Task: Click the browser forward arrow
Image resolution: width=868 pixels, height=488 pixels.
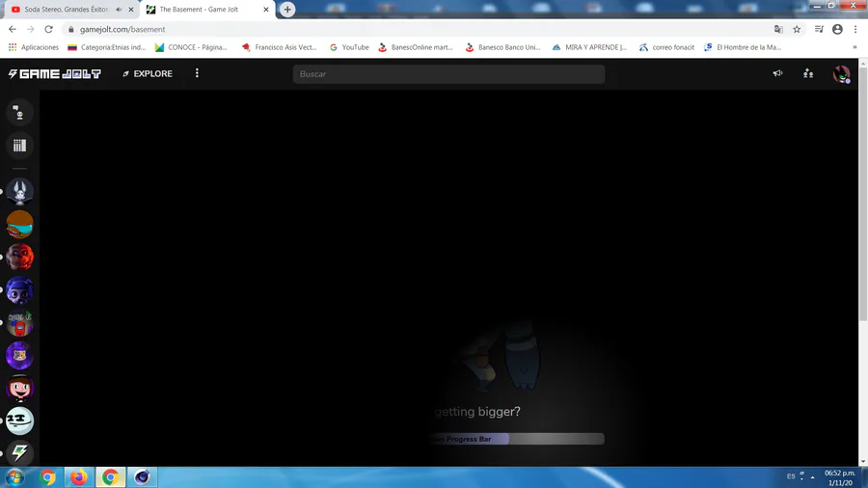Action: 31,29
